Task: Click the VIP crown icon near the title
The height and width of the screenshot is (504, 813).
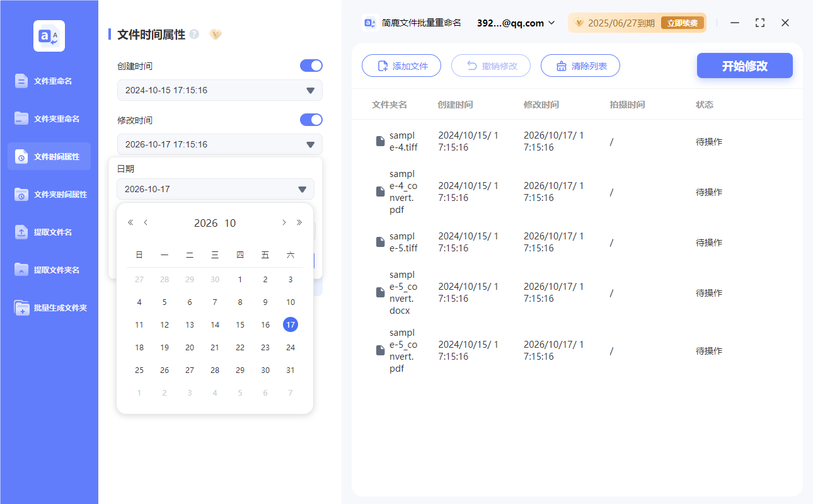Action: 216,35
